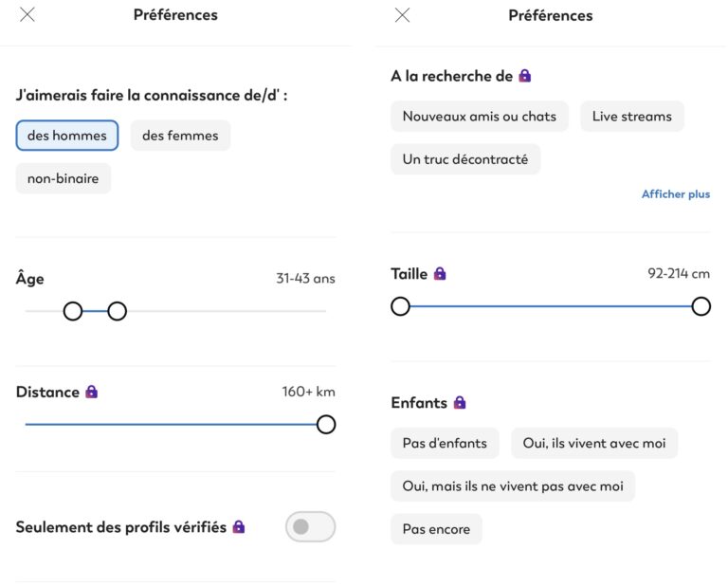Click the Distance slider handle
Image resolution: width=728 pixels, height=586 pixels.
[326, 424]
